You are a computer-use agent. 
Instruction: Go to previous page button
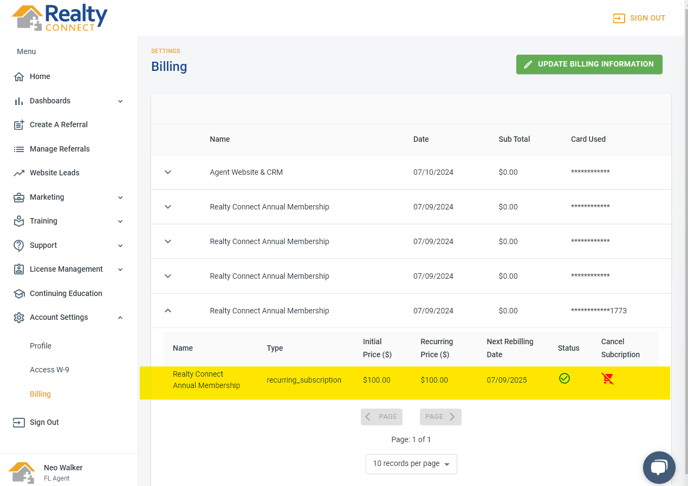coord(381,417)
